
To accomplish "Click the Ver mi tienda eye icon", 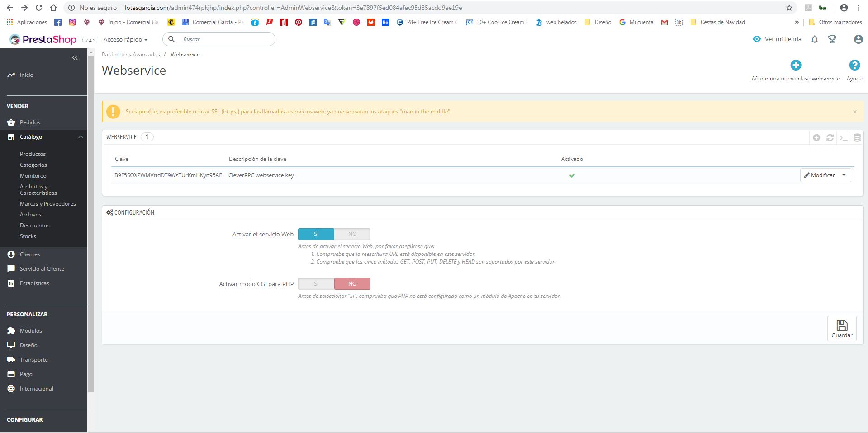I will click(757, 39).
